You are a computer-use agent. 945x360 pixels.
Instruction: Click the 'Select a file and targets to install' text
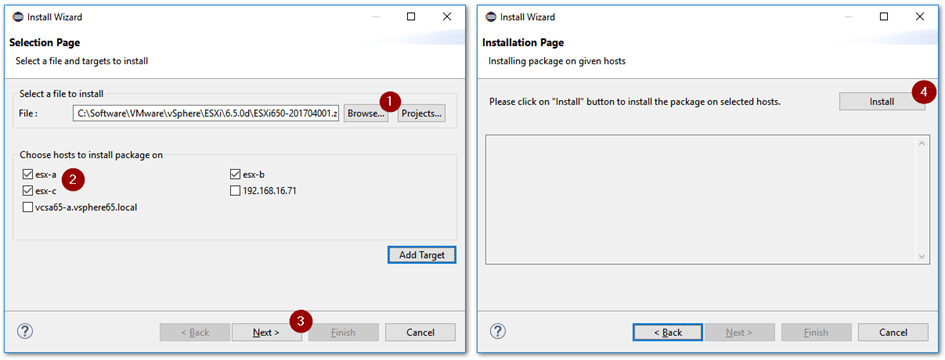click(x=81, y=61)
